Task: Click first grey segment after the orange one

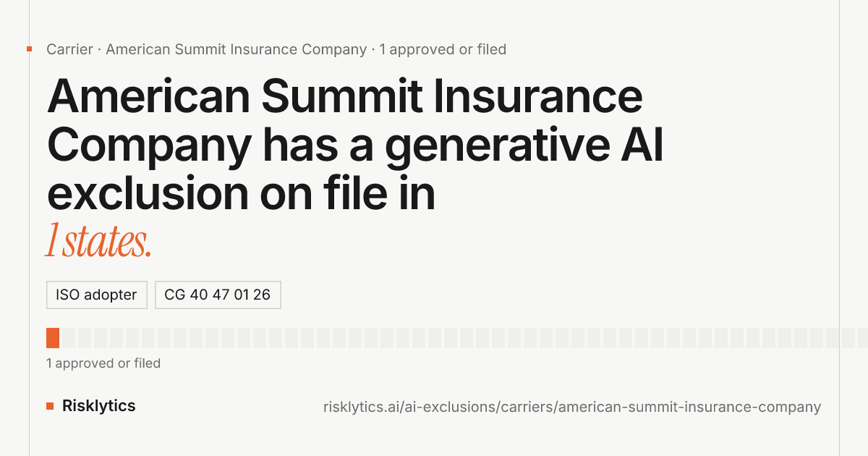Action: point(69,338)
